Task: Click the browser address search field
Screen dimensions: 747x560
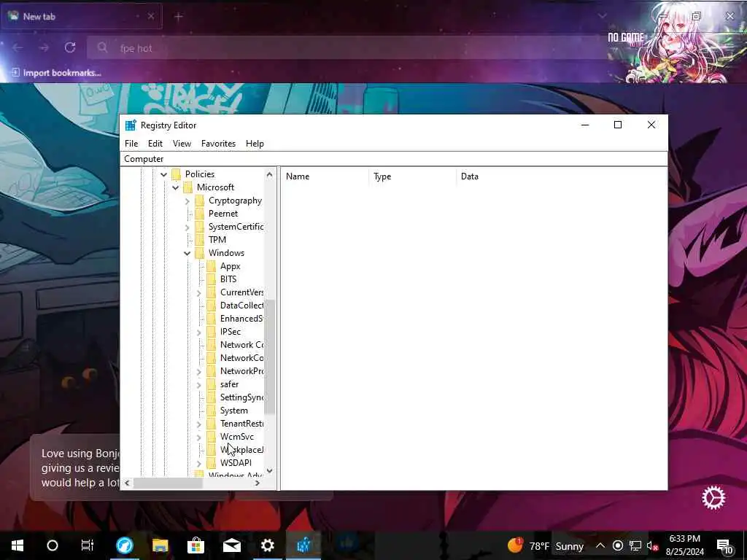Action: 348,48
